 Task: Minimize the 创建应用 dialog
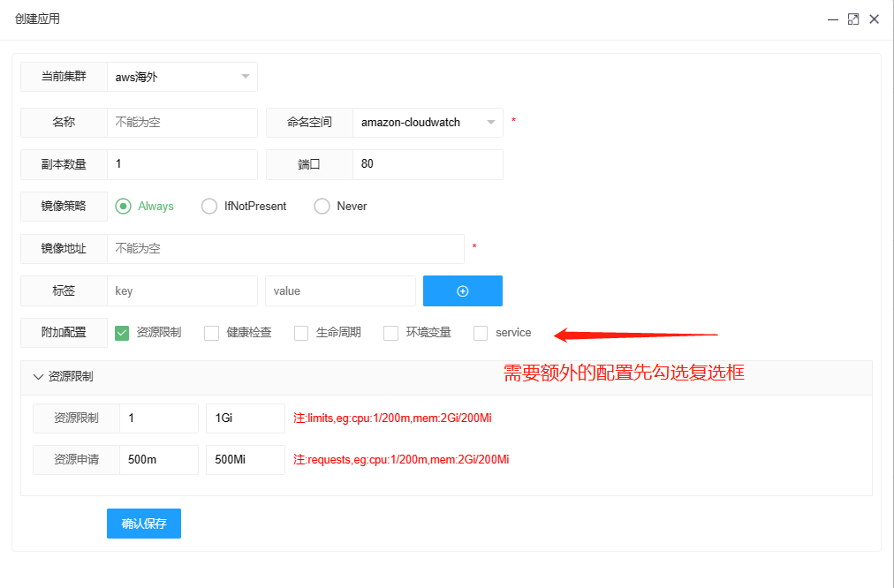pos(832,19)
